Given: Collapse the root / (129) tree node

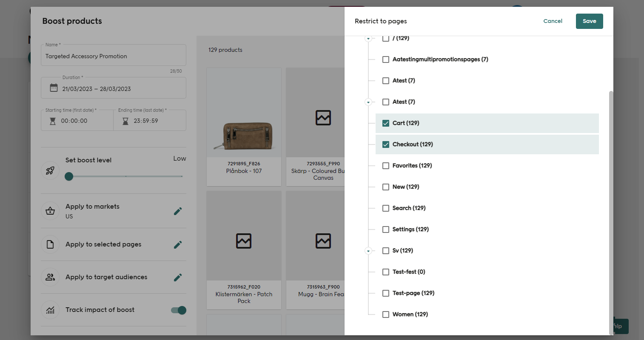Looking at the screenshot, I should [x=368, y=39].
